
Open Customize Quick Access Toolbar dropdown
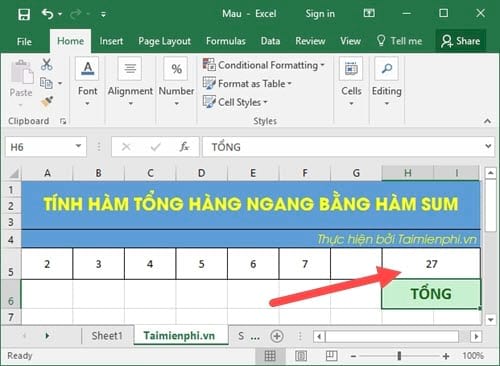point(103,14)
